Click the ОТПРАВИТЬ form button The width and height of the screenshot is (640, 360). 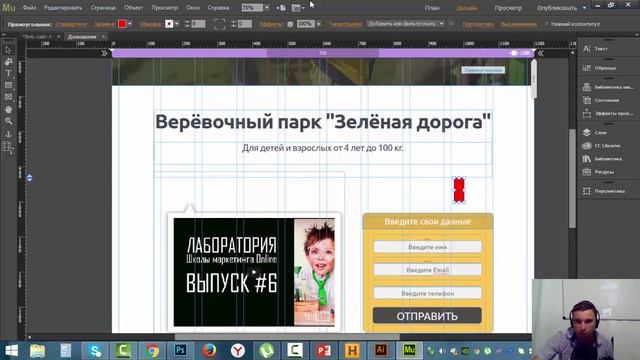point(427,316)
